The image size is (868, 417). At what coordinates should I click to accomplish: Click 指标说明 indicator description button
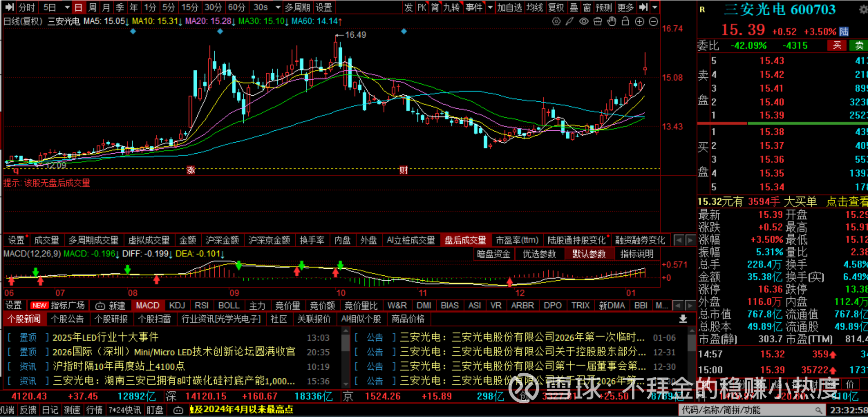pyautogui.click(x=637, y=254)
